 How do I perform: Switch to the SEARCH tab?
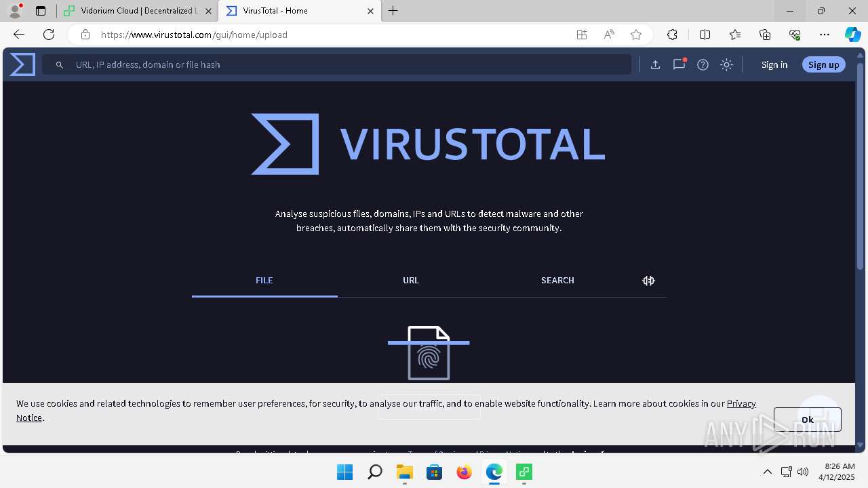(x=557, y=281)
